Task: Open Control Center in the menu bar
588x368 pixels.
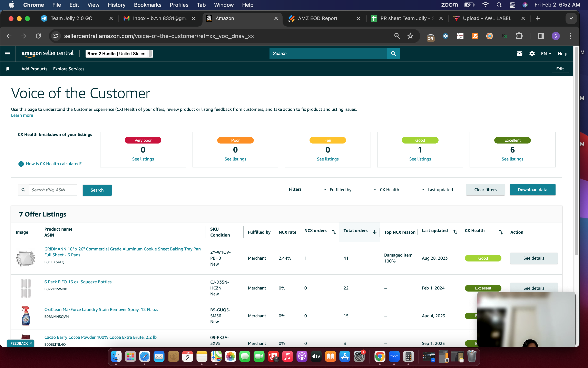Action: [x=512, y=5]
